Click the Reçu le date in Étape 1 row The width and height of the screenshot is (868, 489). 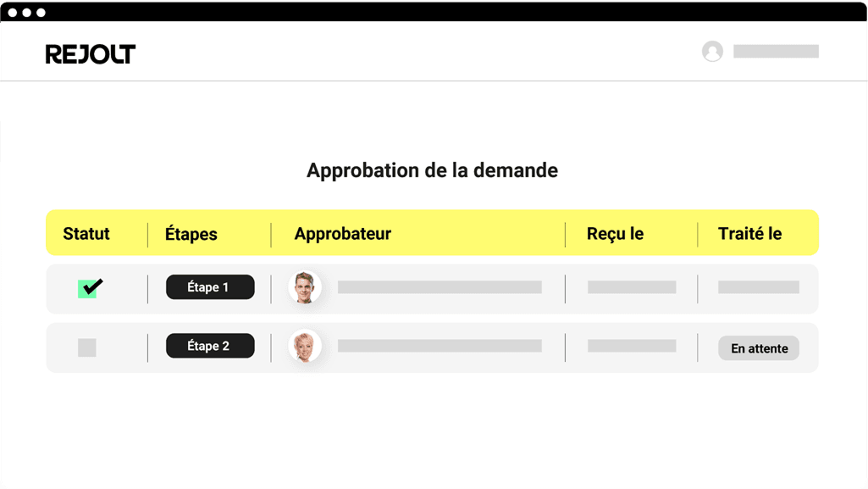coord(632,287)
